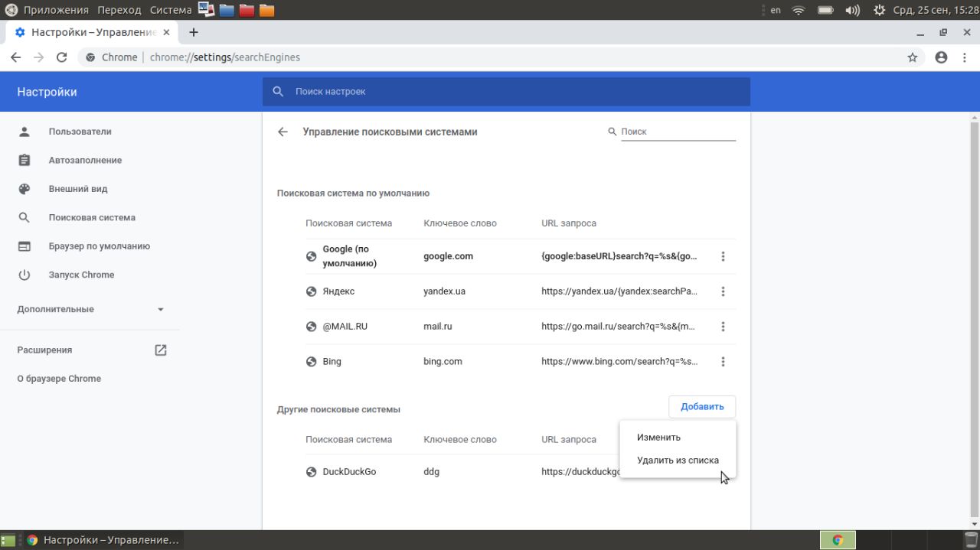Click the magnifier icon next to Поисковая система
The height and width of the screenshot is (550, 980).
tap(24, 217)
